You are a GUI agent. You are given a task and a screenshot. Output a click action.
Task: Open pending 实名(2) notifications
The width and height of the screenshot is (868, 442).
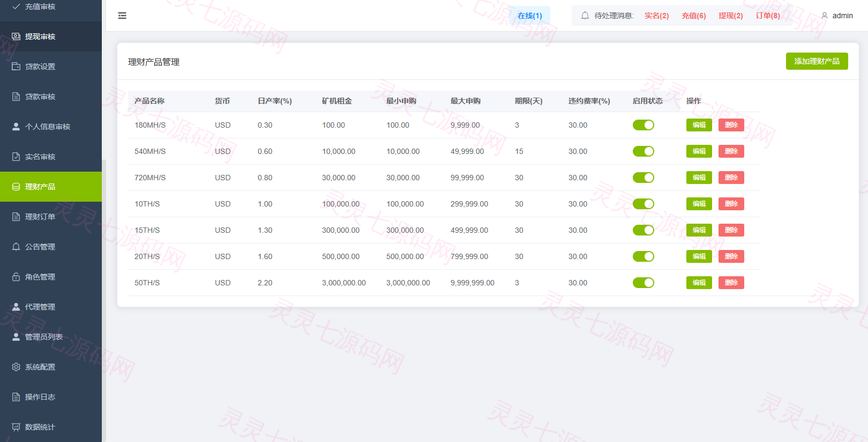coord(656,16)
